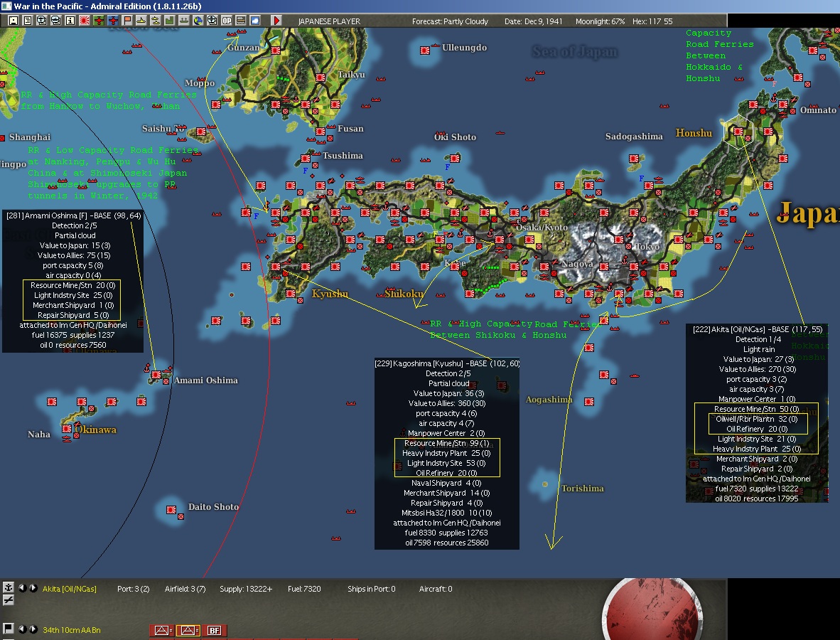Click red plane on blue background icon
Screen dimensions: 840x640
tap(113, 21)
